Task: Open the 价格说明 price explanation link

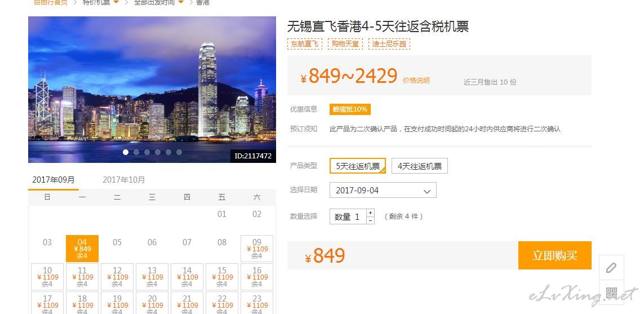Action: click(416, 81)
